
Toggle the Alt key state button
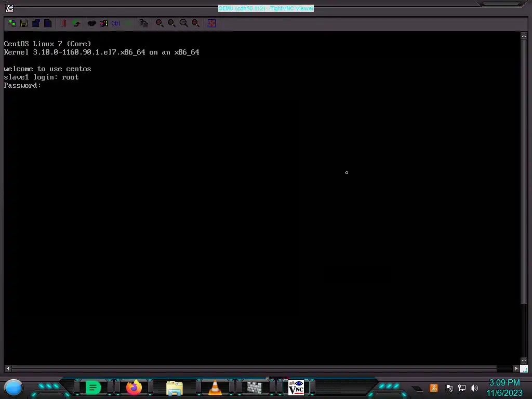[128, 23]
